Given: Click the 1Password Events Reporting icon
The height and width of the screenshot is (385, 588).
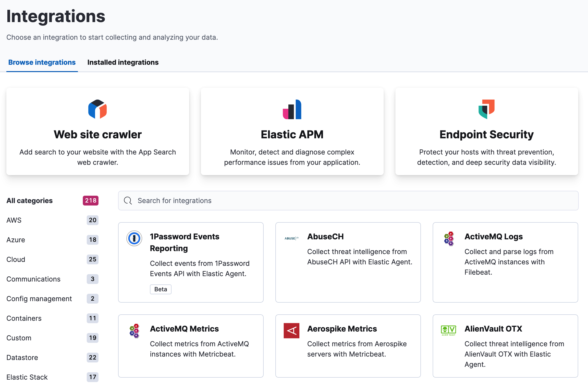Looking at the screenshot, I should click(x=134, y=238).
